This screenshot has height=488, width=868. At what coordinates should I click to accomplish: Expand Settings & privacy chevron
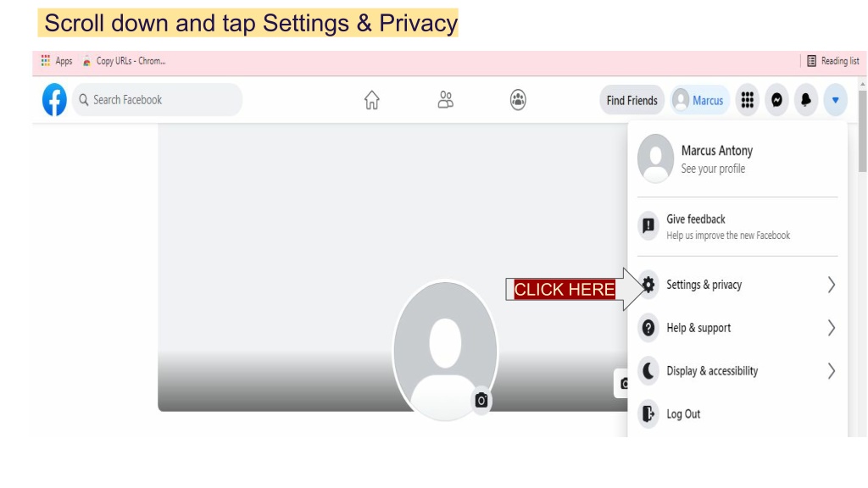pos(831,285)
